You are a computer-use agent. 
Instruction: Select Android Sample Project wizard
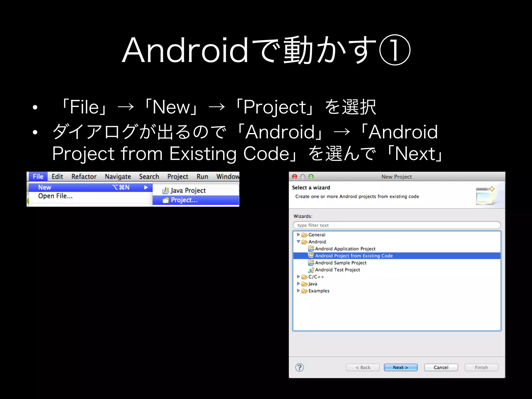pos(341,263)
